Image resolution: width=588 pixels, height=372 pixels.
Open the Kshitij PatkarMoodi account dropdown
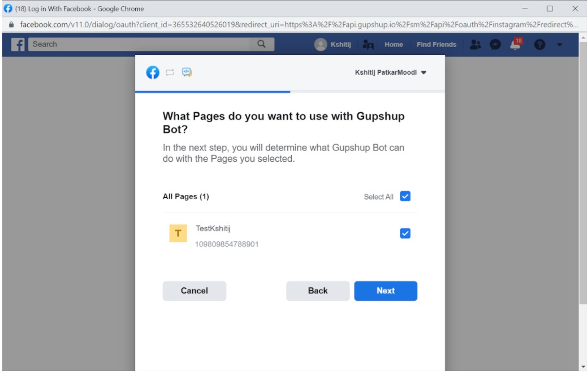390,72
